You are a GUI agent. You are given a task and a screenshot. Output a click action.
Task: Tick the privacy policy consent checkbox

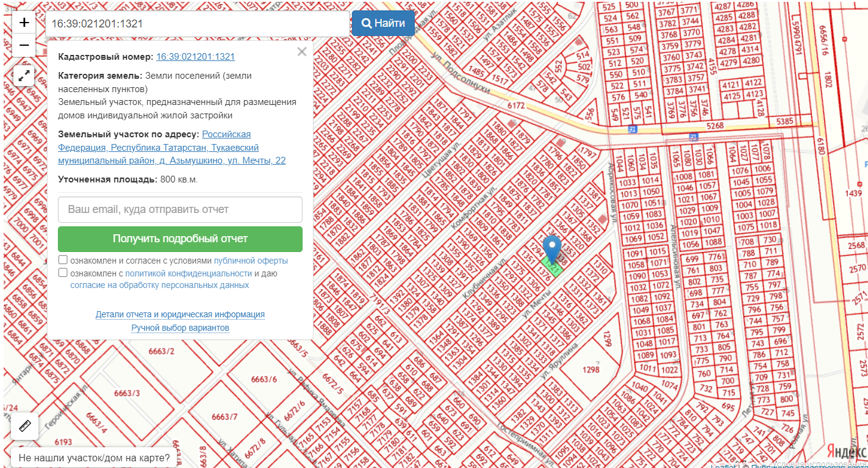(63, 273)
